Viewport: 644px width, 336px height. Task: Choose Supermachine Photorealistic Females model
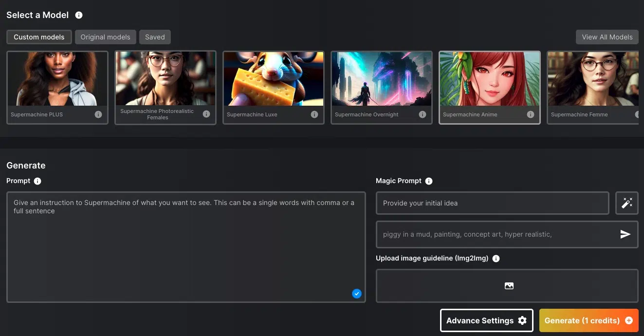[165, 79]
